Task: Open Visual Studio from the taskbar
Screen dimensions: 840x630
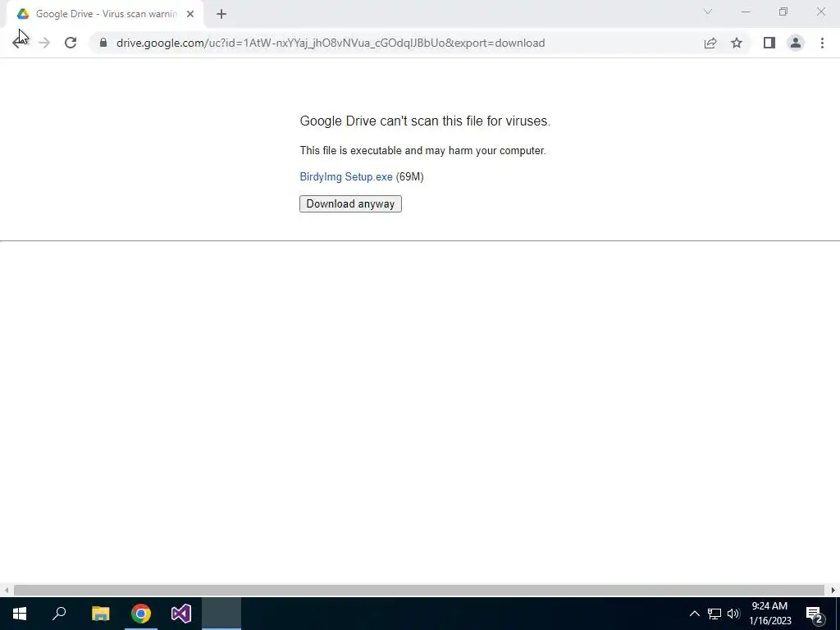Action: pos(181,614)
